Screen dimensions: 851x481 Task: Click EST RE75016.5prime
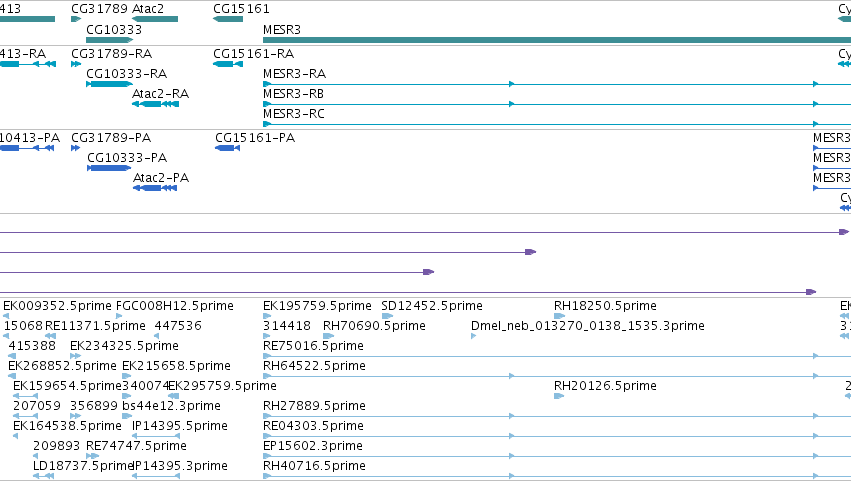pyautogui.click(x=313, y=346)
